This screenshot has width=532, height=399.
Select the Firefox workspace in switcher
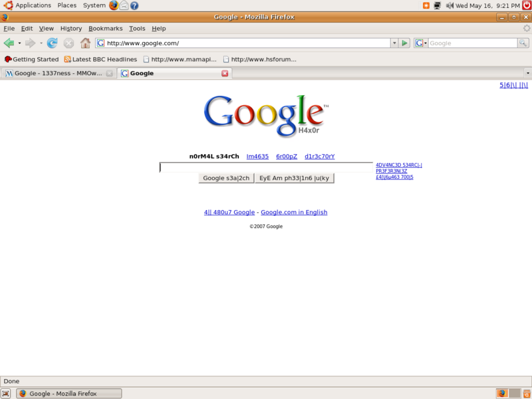[x=502, y=394]
